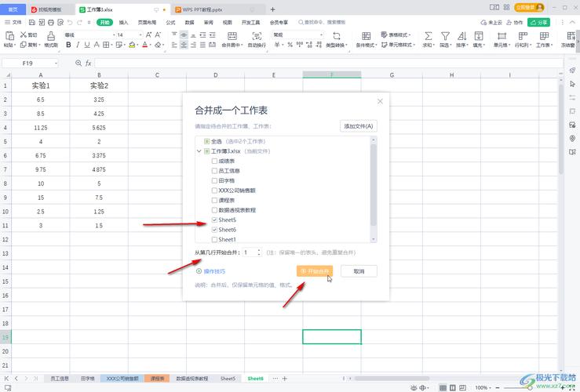Image resolution: width=580 pixels, height=392 pixels.
Task: Click the Merge and Center icon
Action: (x=232, y=36)
